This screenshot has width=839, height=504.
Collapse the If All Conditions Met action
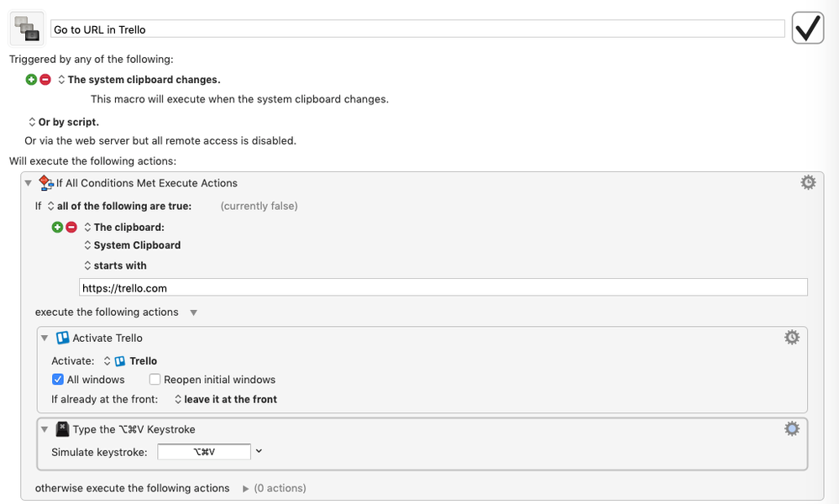29,183
